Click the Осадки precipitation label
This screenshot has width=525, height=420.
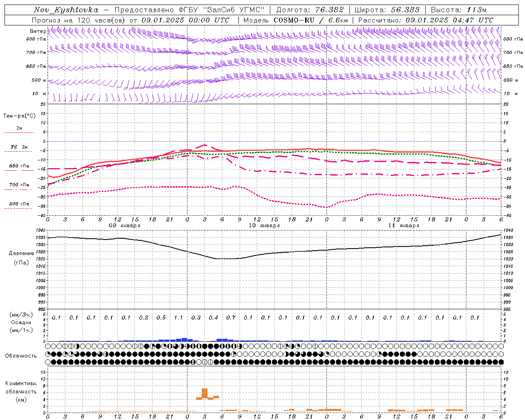tap(21, 322)
